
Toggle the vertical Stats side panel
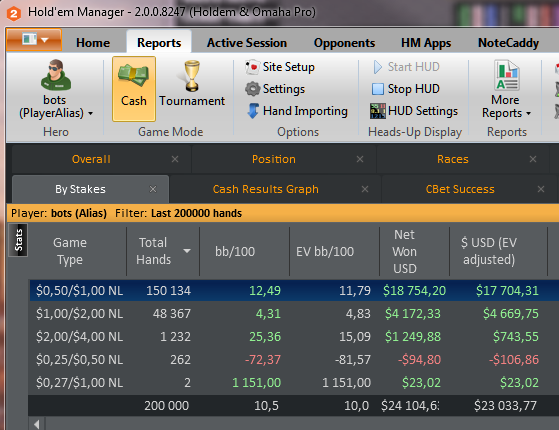point(18,240)
